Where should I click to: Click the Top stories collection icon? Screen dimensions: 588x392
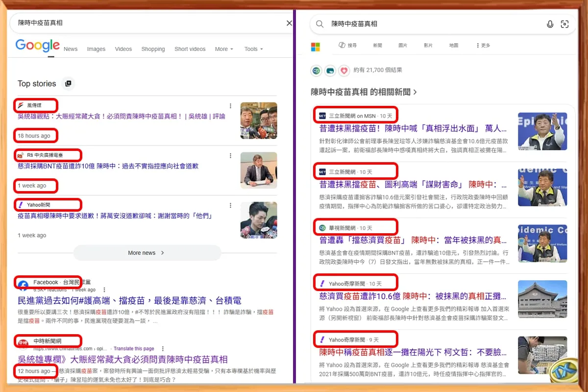(x=68, y=84)
